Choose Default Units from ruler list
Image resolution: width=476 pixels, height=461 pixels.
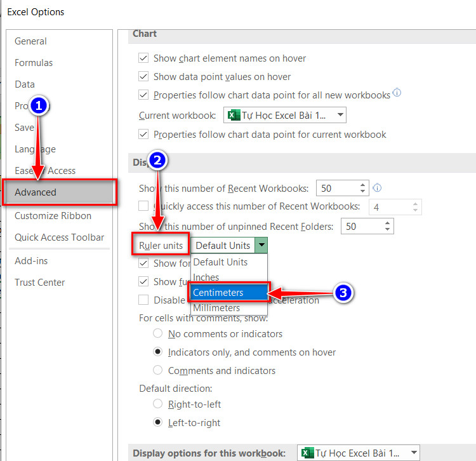229,262
